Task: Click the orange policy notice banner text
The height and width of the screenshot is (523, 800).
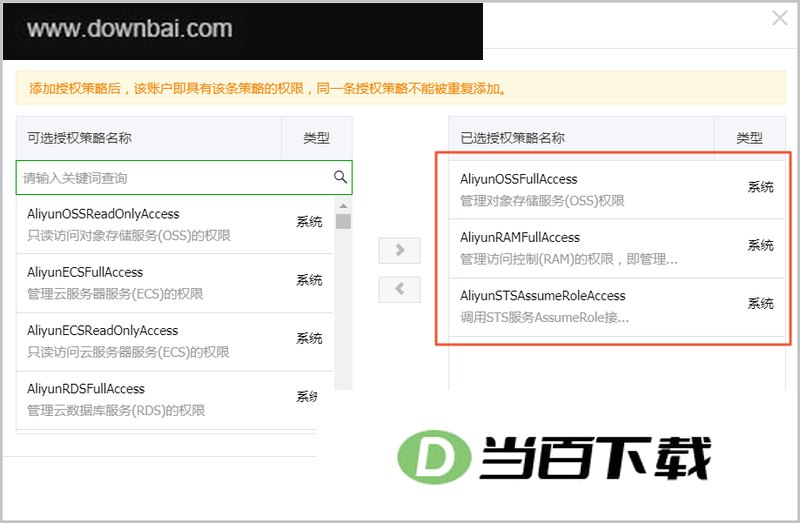Action: tap(268, 88)
